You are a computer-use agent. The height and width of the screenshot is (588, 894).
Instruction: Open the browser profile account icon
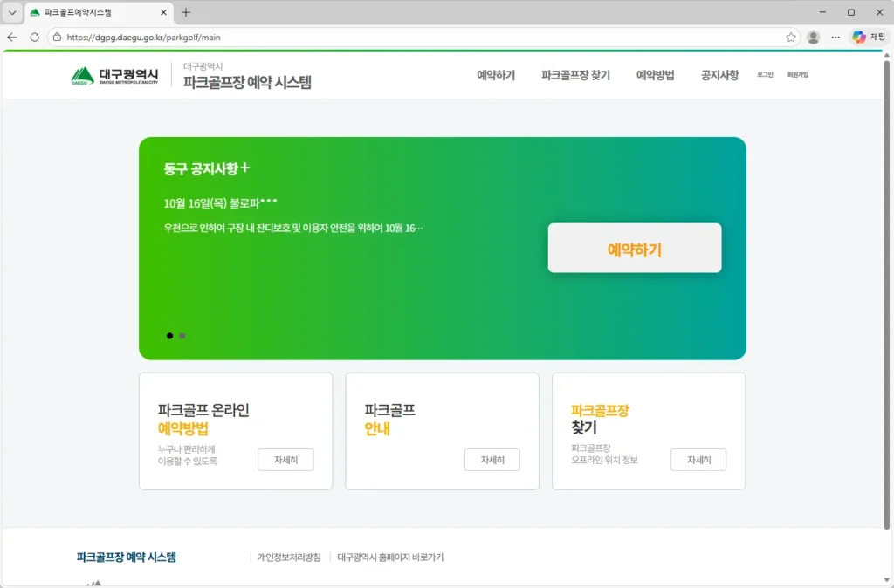[x=812, y=38]
